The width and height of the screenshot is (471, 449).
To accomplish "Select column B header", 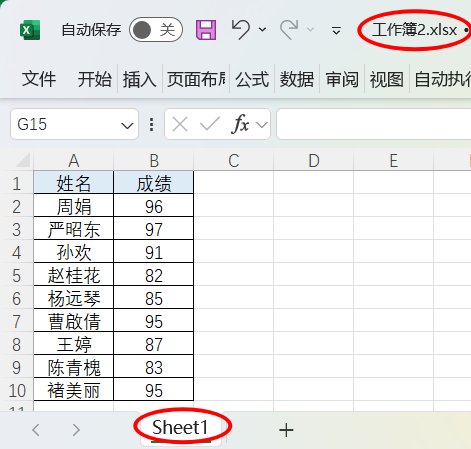I will 154,161.
